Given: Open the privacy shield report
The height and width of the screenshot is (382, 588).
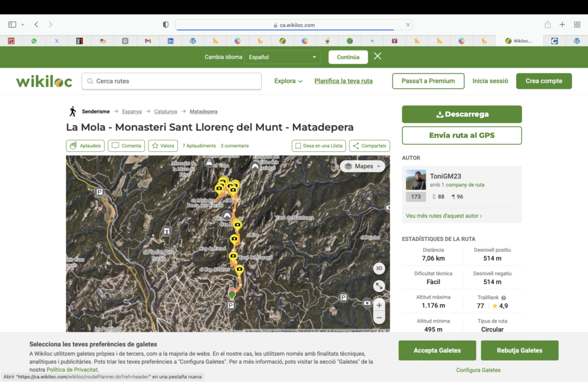Looking at the screenshot, I should pos(165,25).
